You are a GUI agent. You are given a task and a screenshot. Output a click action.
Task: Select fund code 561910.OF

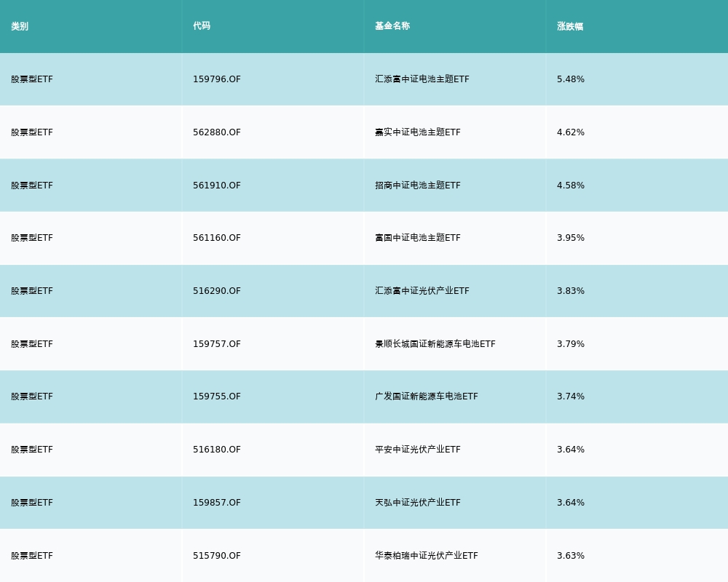[x=217, y=186]
